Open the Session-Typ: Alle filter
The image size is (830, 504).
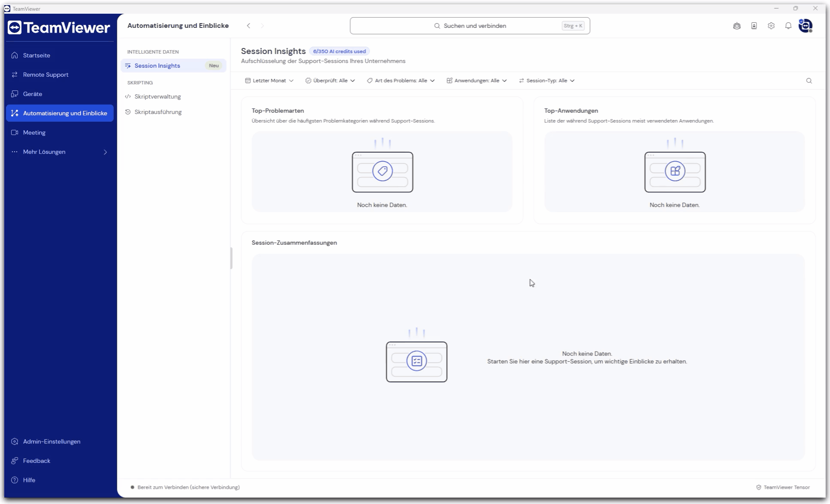click(x=547, y=81)
